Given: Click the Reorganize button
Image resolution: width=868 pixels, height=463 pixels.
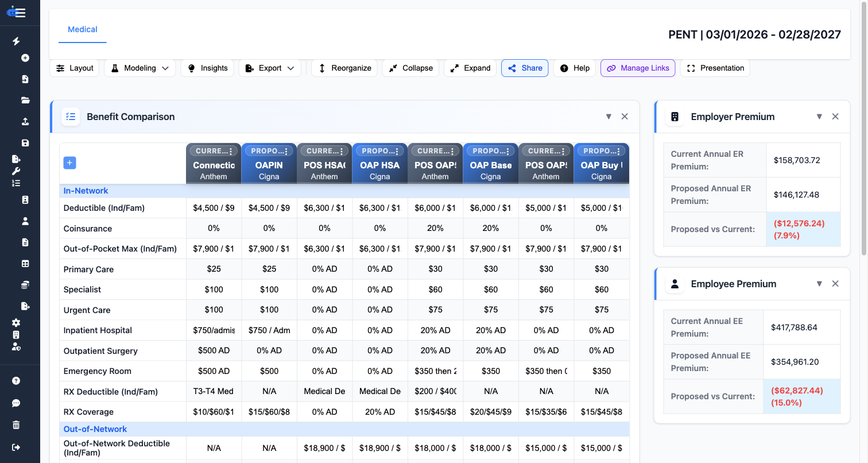Looking at the screenshot, I should coord(344,68).
